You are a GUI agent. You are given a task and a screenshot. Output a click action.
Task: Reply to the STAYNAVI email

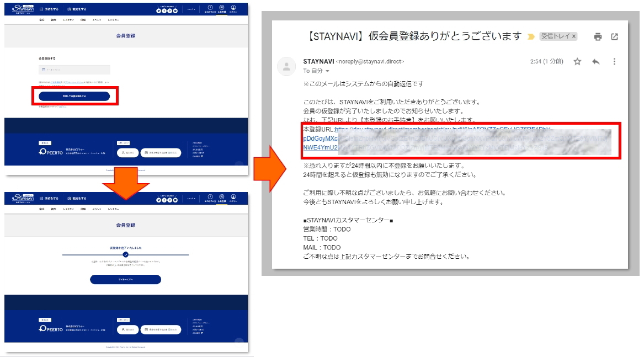pos(596,62)
